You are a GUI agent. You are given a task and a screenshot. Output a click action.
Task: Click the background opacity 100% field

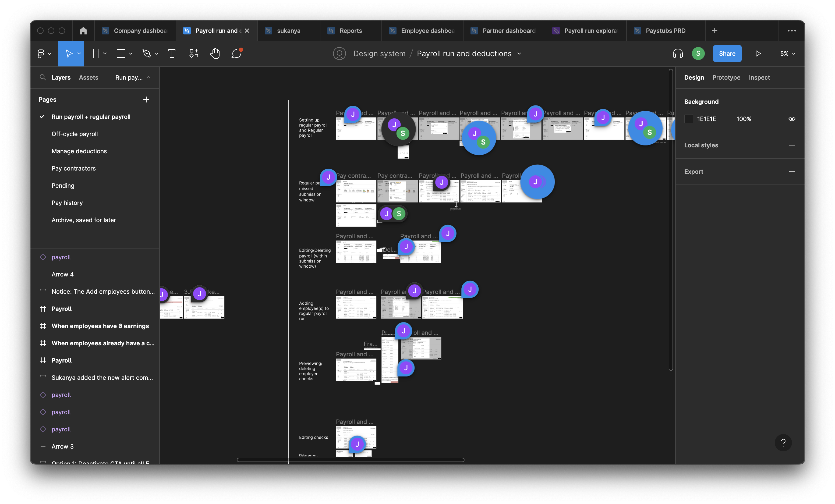coord(744,119)
